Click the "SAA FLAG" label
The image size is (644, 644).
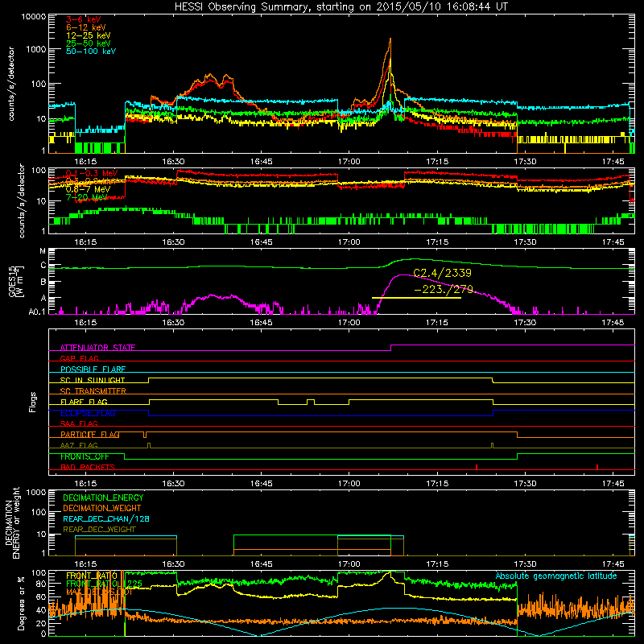point(79,424)
